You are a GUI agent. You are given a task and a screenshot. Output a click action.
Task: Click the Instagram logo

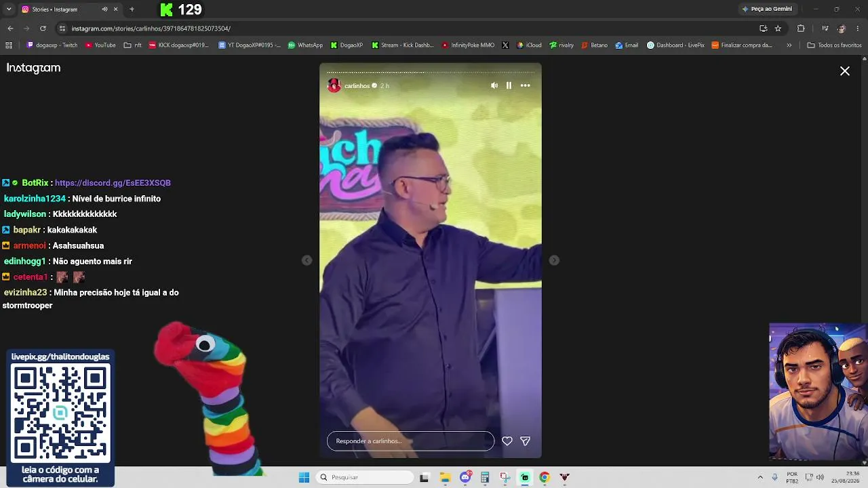tap(33, 68)
